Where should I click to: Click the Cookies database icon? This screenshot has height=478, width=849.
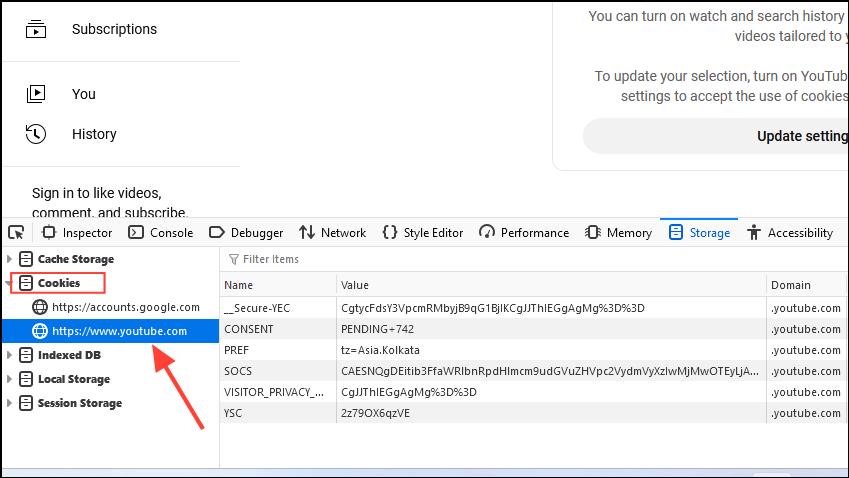pyautogui.click(x=25, y=283)
